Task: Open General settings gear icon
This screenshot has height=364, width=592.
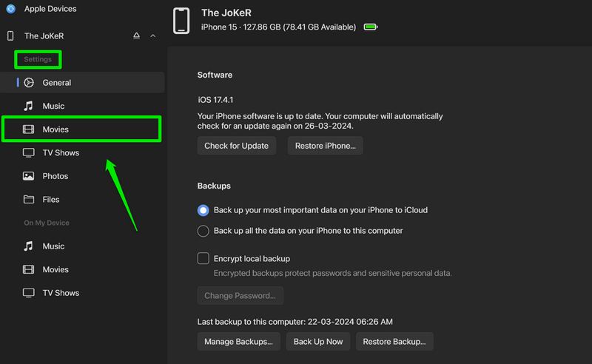Action: (29, 83)
